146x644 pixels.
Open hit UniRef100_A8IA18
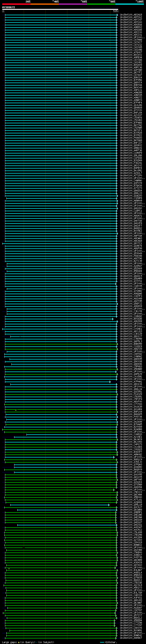pyautogui.click(x=131, y=15)
